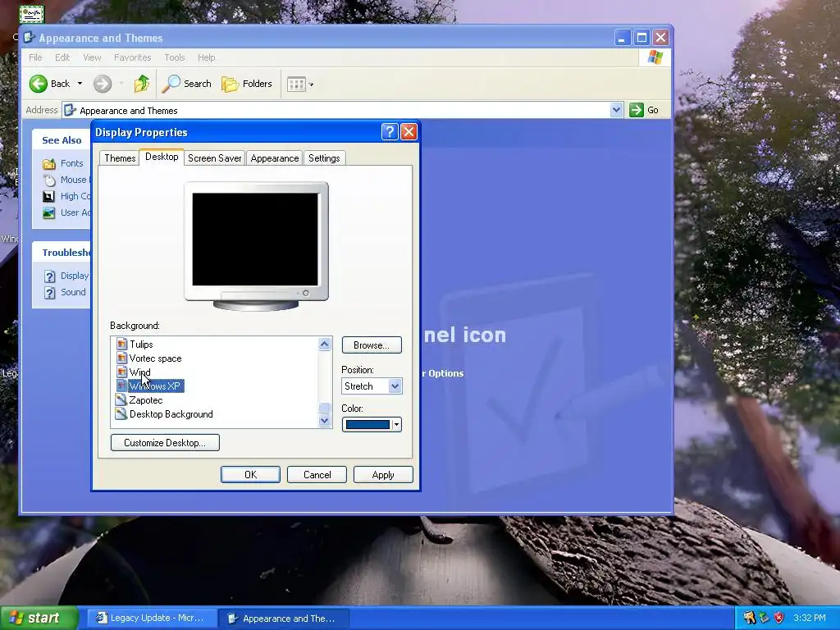Click background list scroll down arrow
The height and width of the screenshot is (630, 840).
pyautogui.click(x=325, y=421)
